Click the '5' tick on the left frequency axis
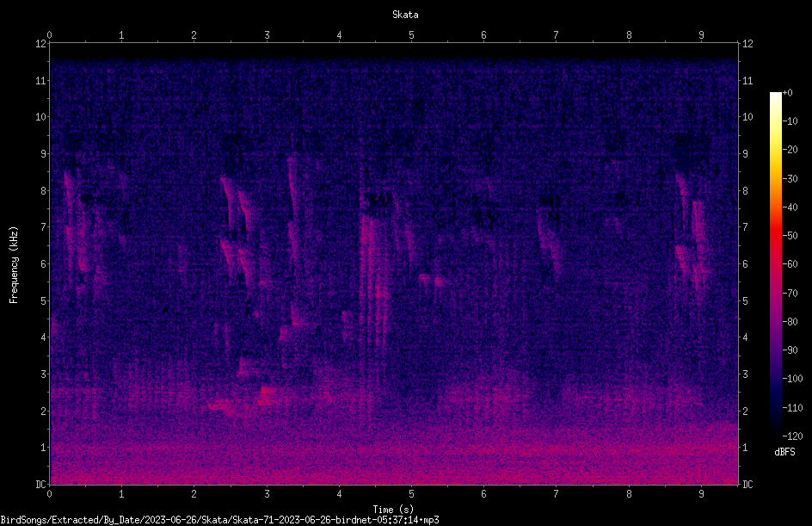The width and height of the screenshot is (812, 526). coord(43,300)
